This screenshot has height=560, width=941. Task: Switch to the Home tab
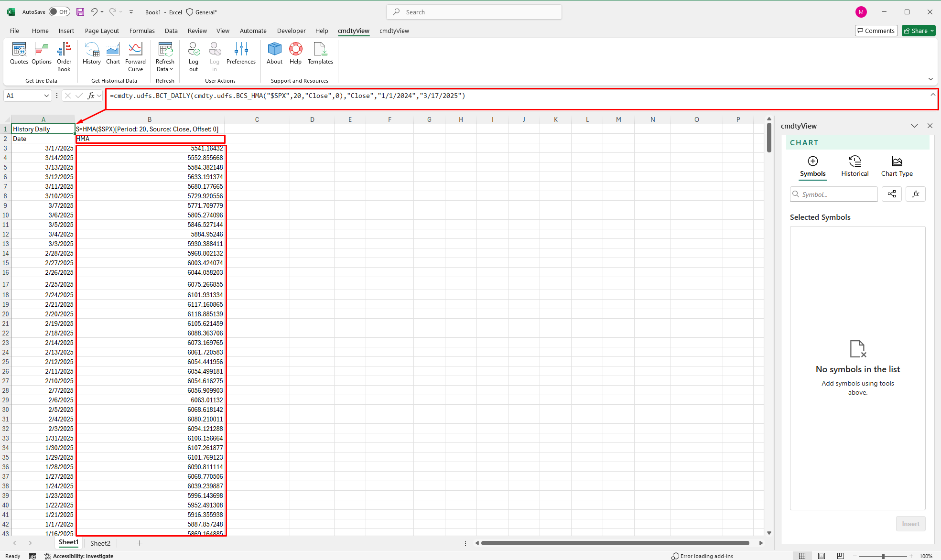40,31
